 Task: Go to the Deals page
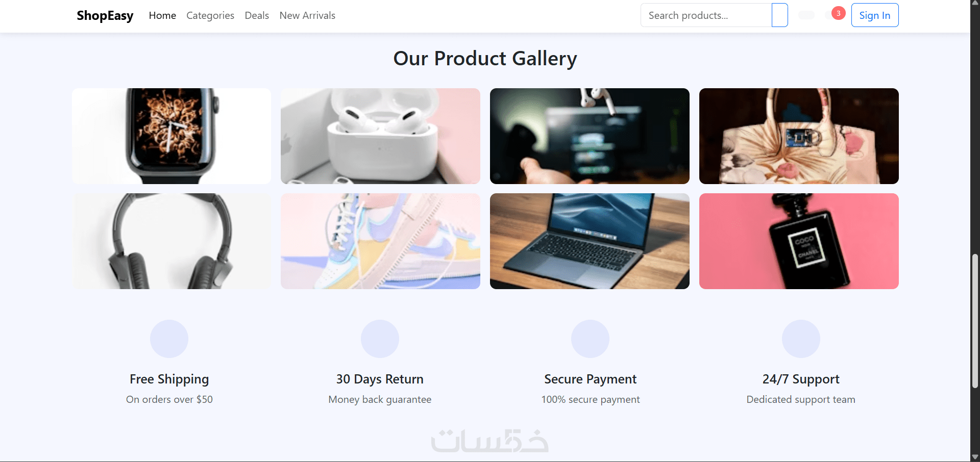(x=257, y=15)
